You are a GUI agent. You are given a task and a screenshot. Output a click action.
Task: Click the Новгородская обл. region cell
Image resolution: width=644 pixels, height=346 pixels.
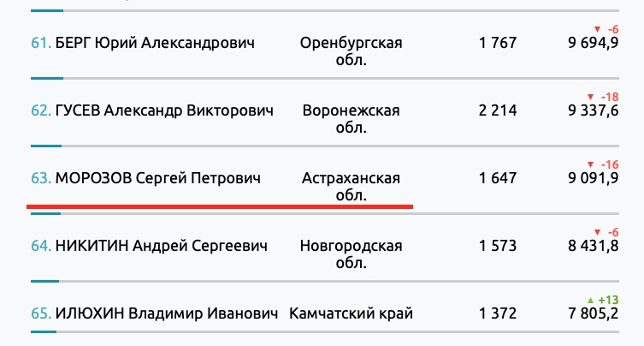(351, 254)
